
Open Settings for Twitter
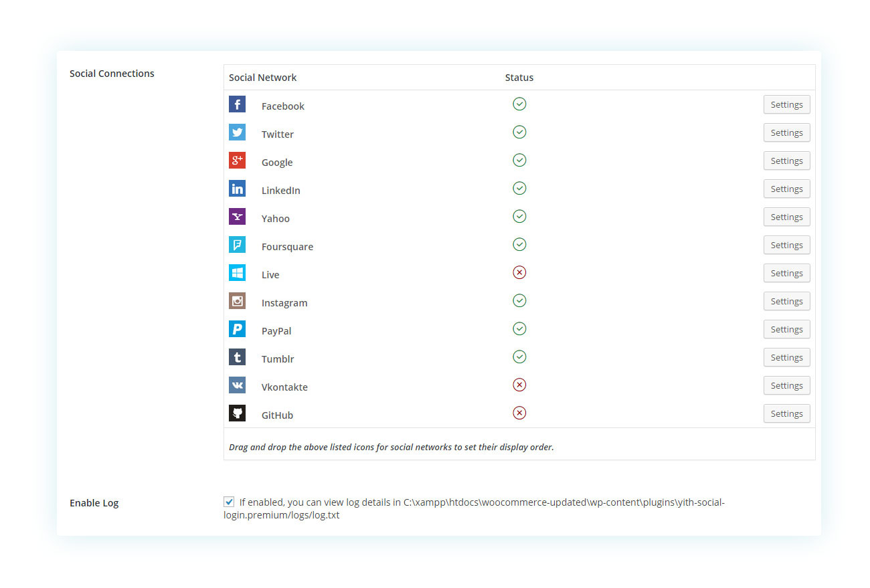point(786,132)
